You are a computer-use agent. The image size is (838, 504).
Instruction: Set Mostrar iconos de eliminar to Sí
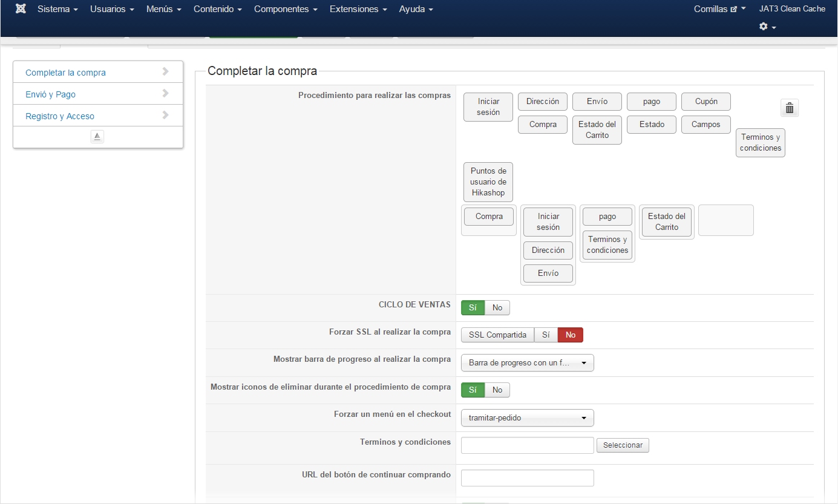[473, 390]
